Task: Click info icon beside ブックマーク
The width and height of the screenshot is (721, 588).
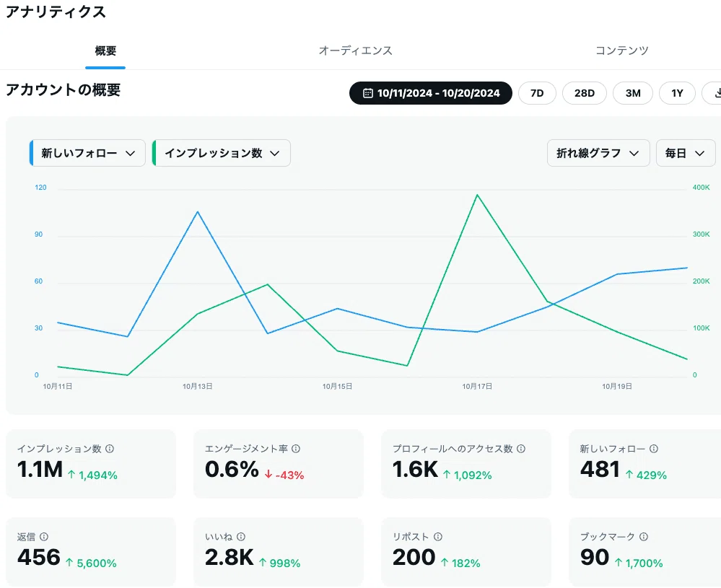Action: 644,537
